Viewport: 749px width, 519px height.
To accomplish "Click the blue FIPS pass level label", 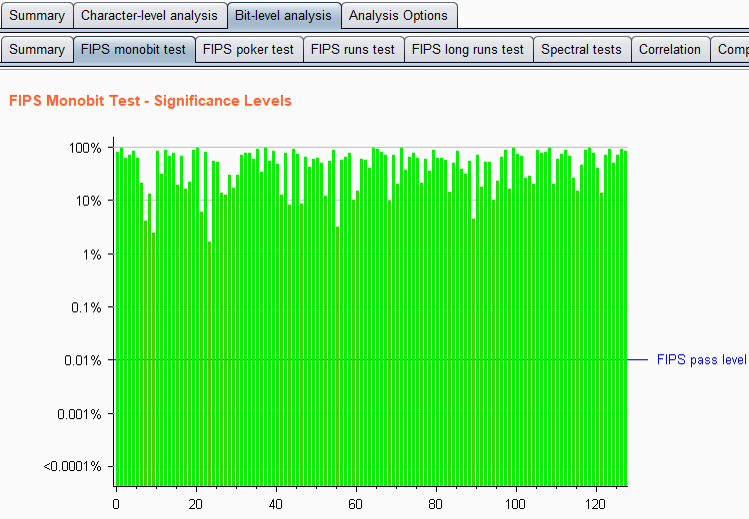I will click(x=701, y=360).
